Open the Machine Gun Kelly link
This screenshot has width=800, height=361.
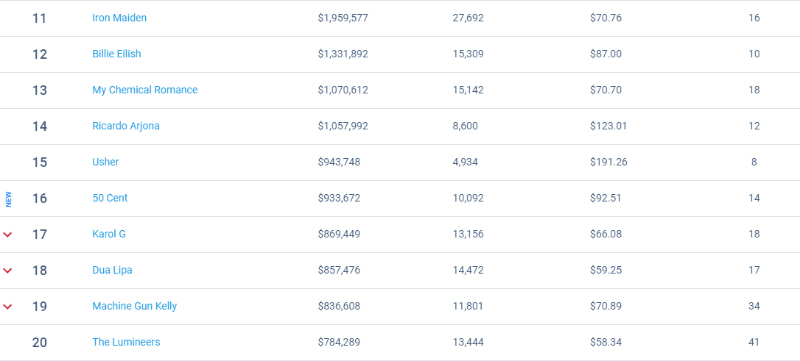[135, 306]
